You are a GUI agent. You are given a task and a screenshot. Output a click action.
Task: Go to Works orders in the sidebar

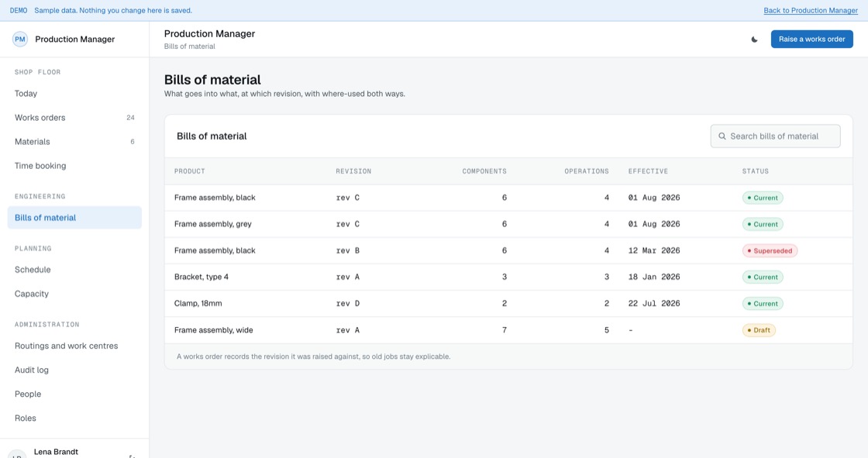74,118
